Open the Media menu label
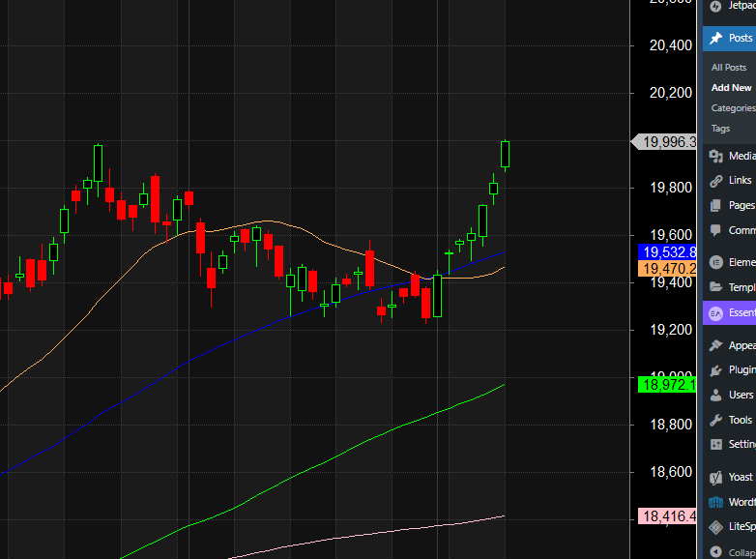The image size is (756, 559). pos(742,156)
